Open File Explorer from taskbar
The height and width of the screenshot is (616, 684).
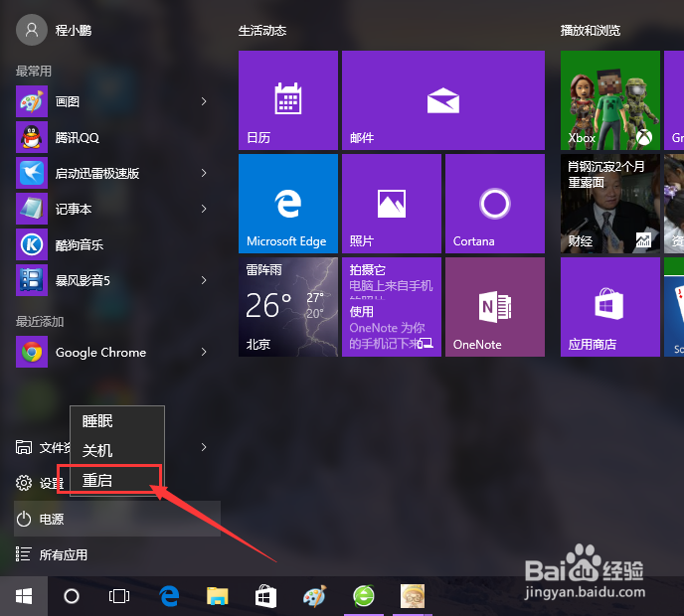(x=218, y=596)
